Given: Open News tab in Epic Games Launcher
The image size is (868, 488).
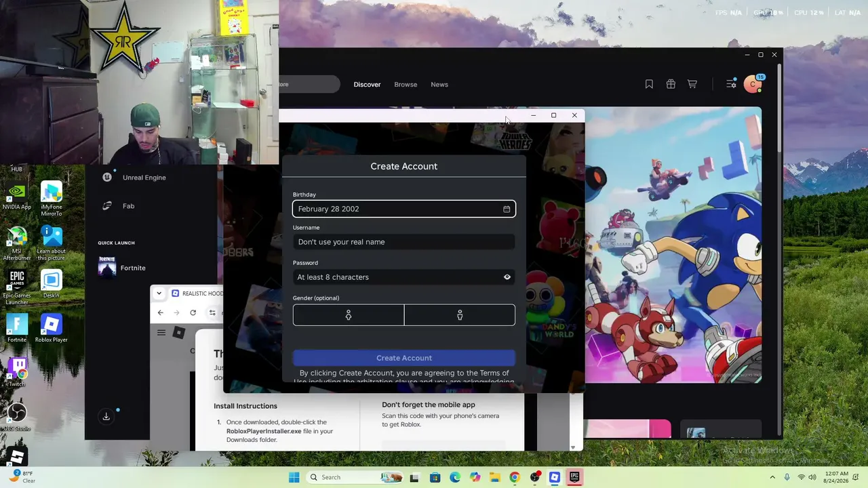Looking at the screenshot, I should click(439, 85).
